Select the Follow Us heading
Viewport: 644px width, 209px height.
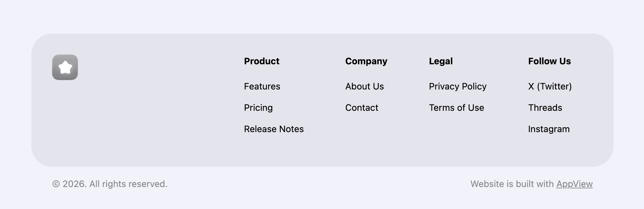tap(550, 61)
